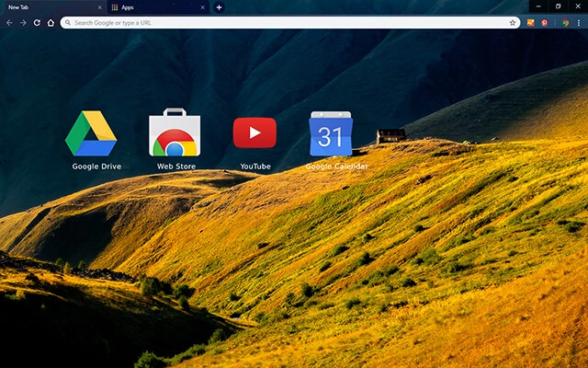
Task: Minimize the Chrome window
Action: tap(538, 6)
